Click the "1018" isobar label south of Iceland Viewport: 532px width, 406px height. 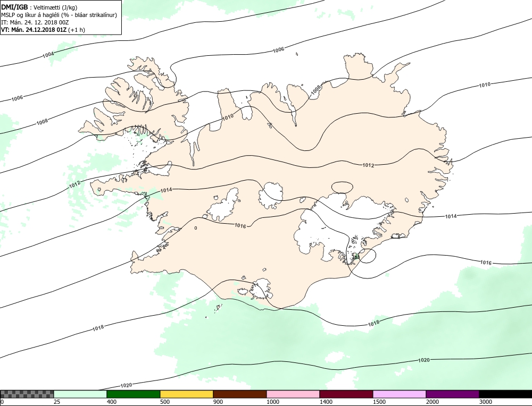373,323
